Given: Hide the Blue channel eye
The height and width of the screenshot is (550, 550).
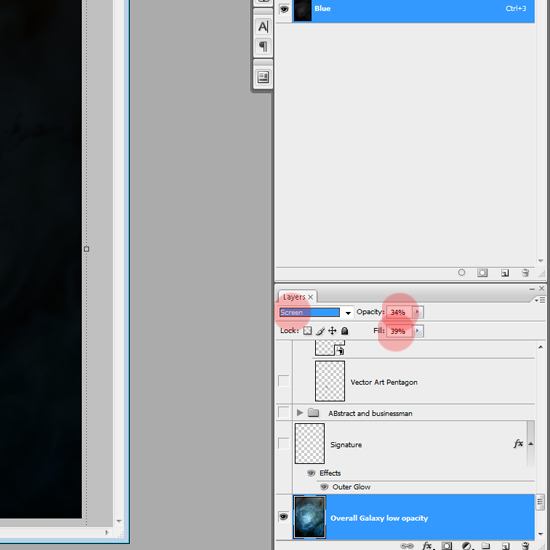Looking at the screenshot, I should [284, 9].
